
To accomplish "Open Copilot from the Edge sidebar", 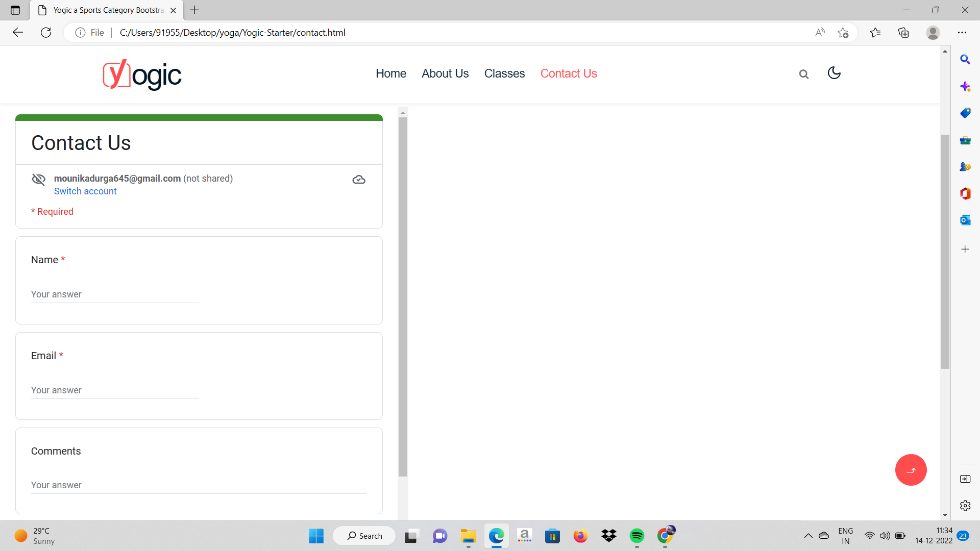I will tap(965, 87).
